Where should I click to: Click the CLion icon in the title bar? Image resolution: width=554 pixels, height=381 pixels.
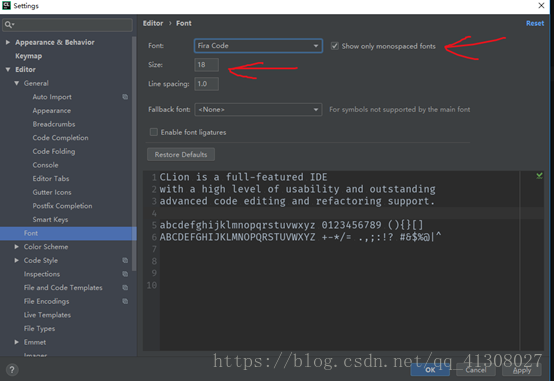coord(6,5)
